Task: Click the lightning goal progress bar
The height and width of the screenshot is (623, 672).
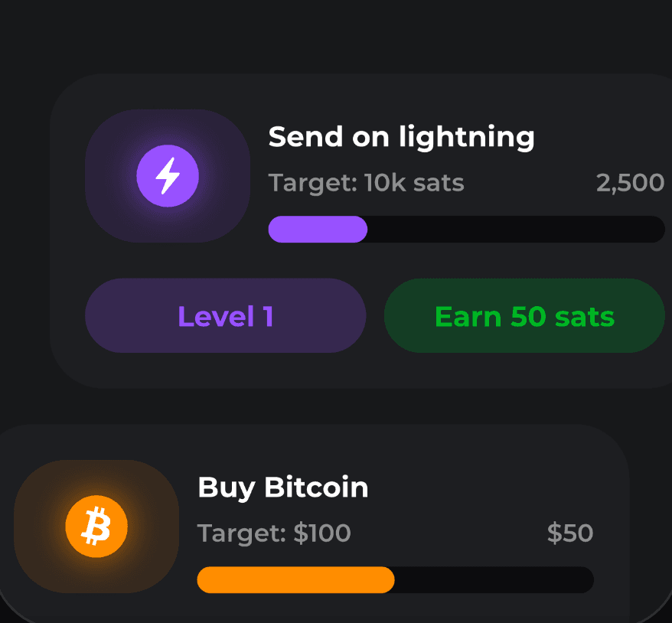Action: tap(466, 229)
